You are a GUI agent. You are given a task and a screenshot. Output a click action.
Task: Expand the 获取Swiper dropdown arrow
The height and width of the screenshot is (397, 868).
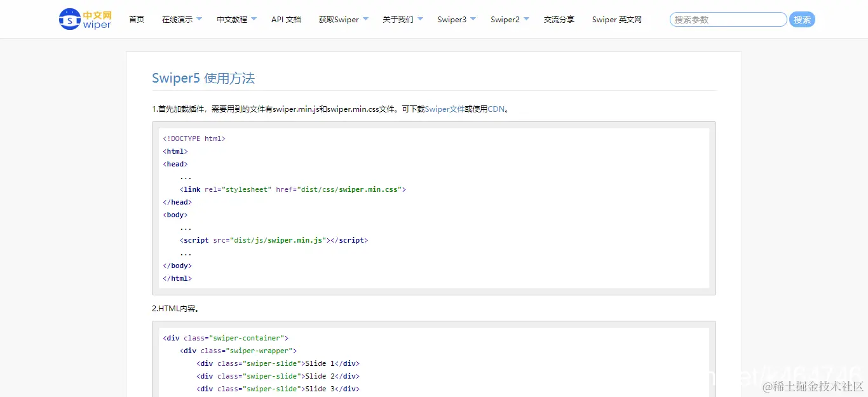pyautogui.click(x=365, y=19)
